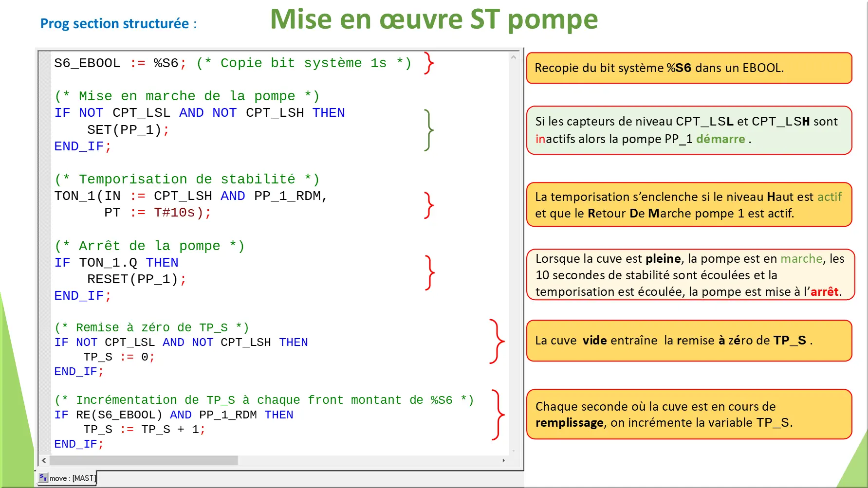
Task: Click the yellow note Recopie du bit système %S6
Action: coord(689,68)
